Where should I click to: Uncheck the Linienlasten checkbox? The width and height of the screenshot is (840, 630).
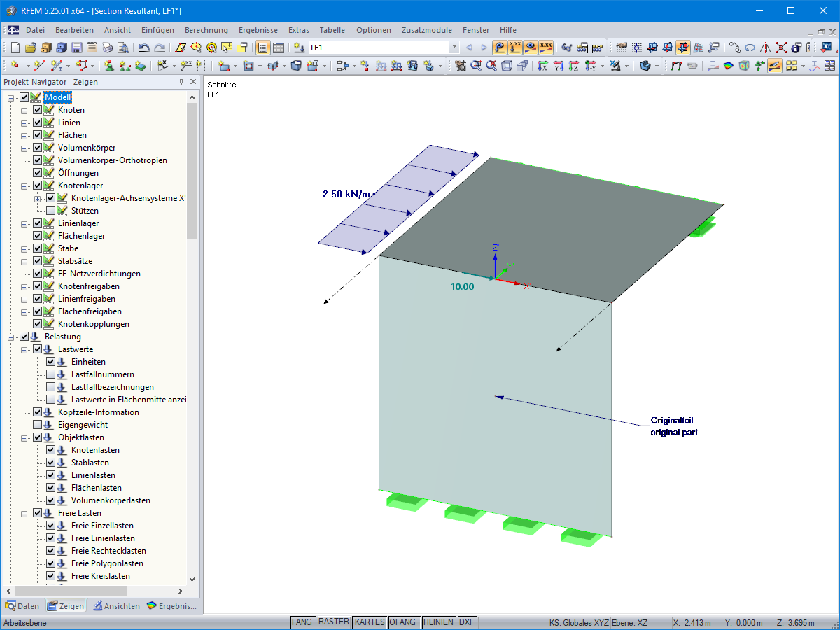(51, 475)
